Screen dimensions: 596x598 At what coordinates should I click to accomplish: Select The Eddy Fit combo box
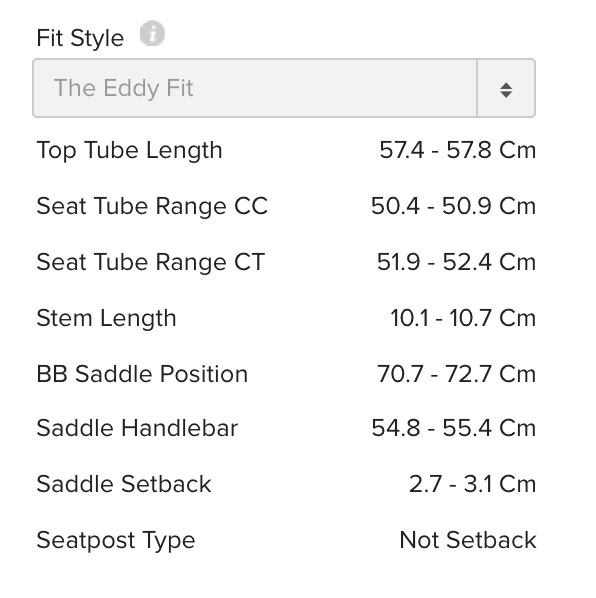[x=284, y=88]
